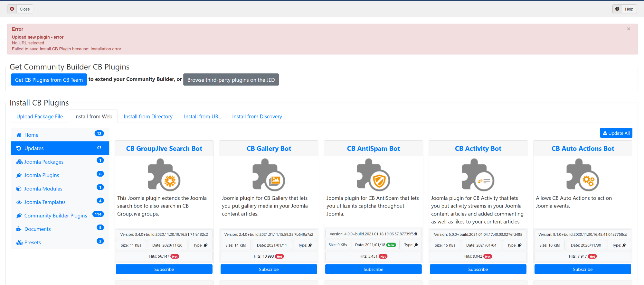Click the CB AntiSpam Bot shield image
Image resolution: width=644 pixels, height=285 pixels.
tap(374, 175)
